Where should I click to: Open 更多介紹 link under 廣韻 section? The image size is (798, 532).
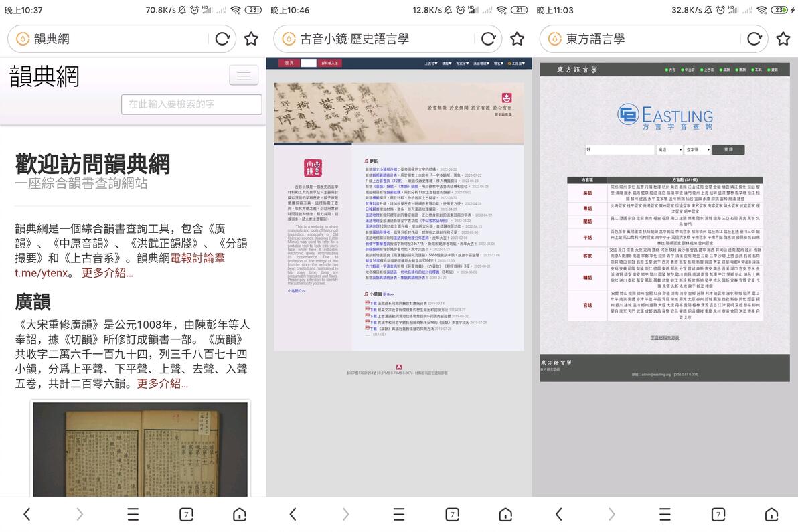coord(163,383)
